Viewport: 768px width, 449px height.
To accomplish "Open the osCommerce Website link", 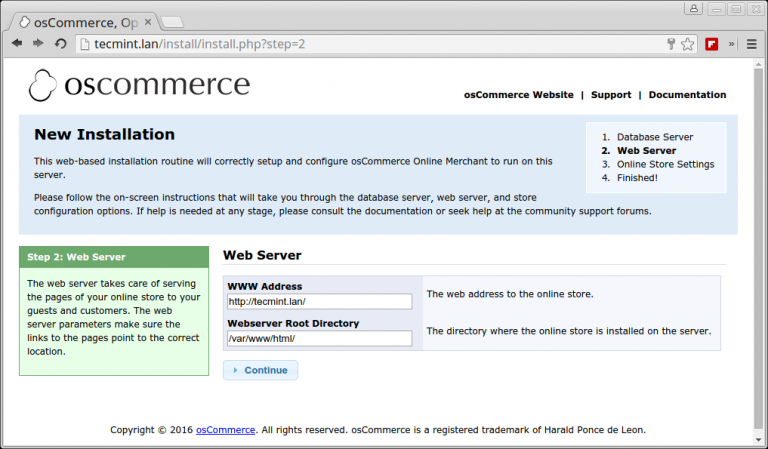I will (x=518, y=95).
